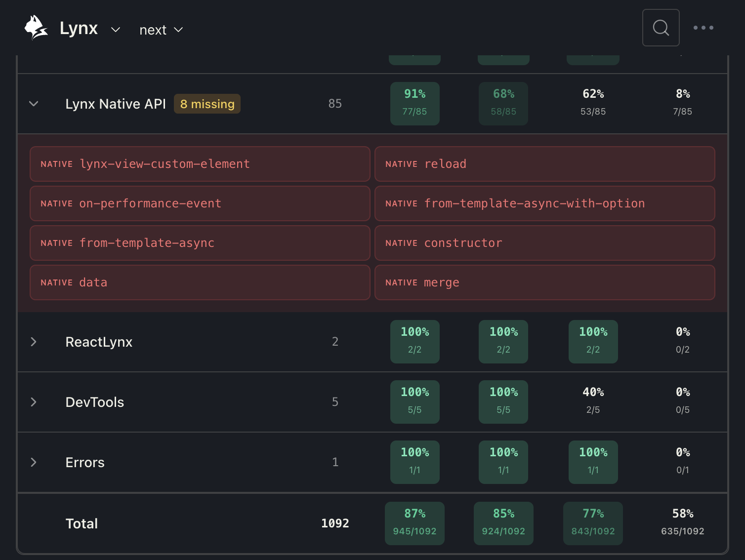Click the 8 missing badge

point(207,104)
